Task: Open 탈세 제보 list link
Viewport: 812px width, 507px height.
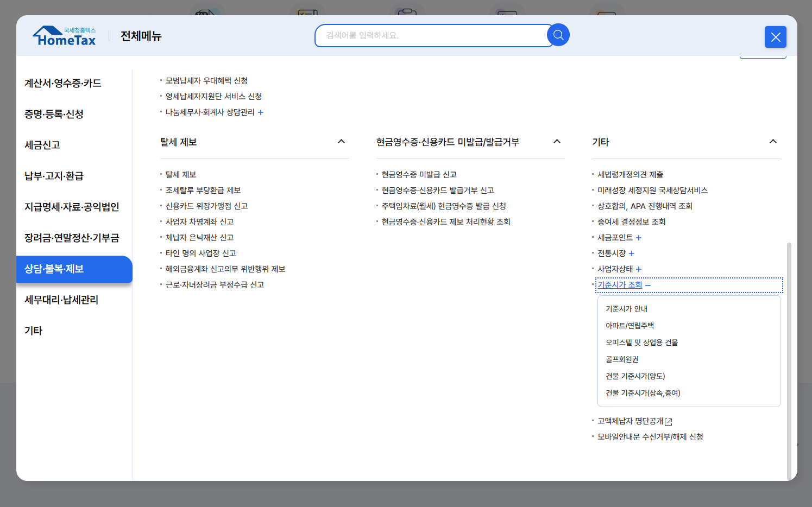Action: point(181,175)
